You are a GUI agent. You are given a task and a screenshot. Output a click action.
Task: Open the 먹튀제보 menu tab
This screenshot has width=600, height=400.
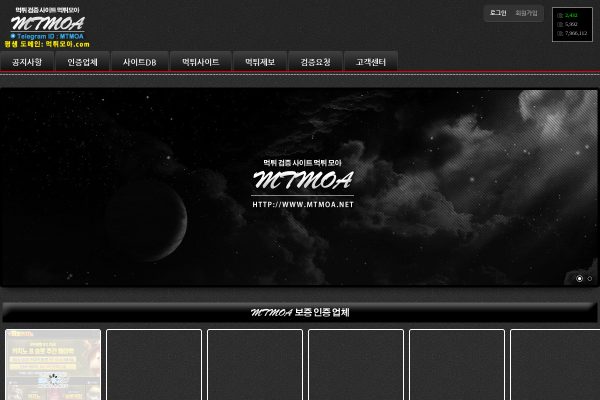pyautogui.click(x=260, y=62)
